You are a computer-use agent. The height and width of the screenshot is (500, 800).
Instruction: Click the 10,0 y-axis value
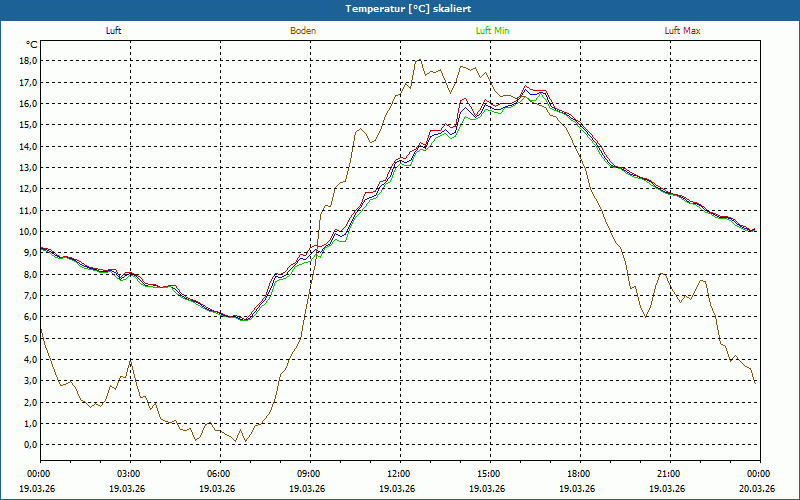[x=29, y=232]
